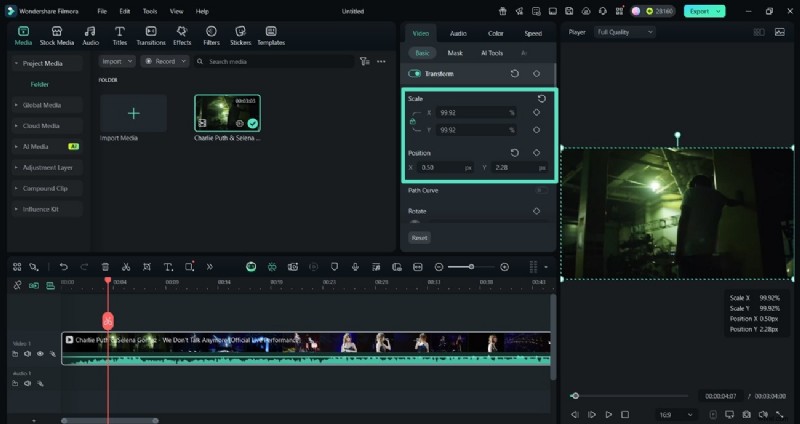Screen dimensions: 800x424
Task: Open the Full Quality dropdown in player
Action: point(624,32)
